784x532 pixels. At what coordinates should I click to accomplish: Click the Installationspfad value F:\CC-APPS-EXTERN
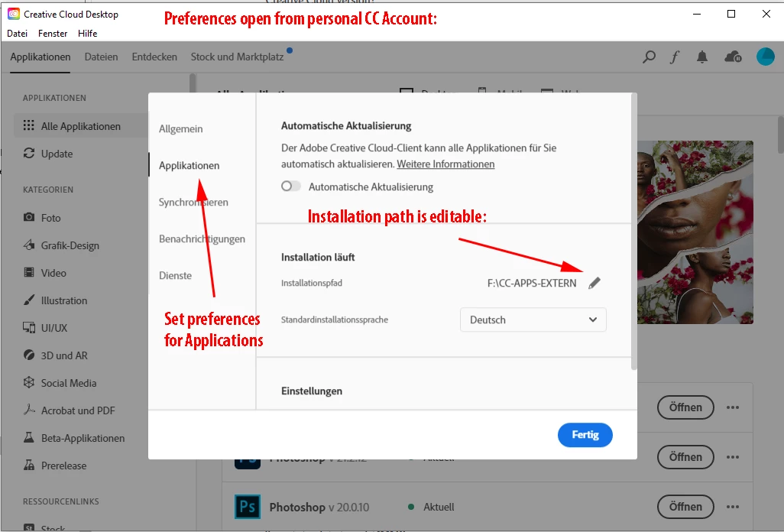532,283
